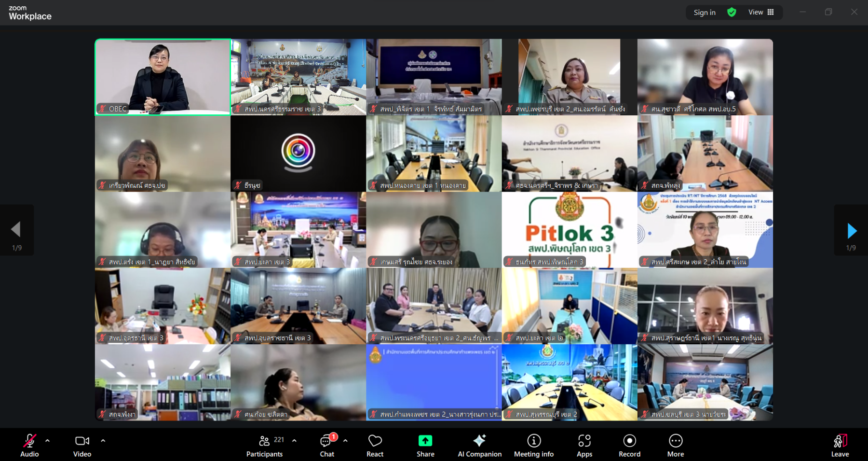Unmute the microphone Audio button

click(x=29, y=445)
